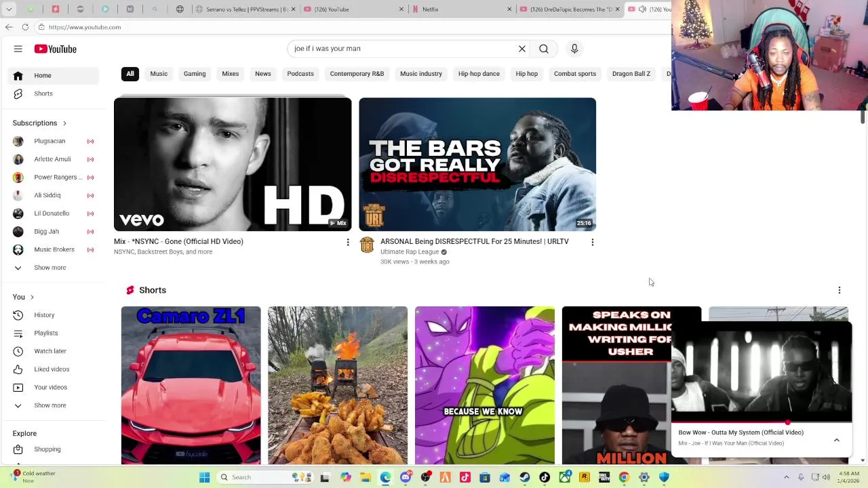868x488 pixels.
Task: Select the Combat sports chip
Action: 575,74
